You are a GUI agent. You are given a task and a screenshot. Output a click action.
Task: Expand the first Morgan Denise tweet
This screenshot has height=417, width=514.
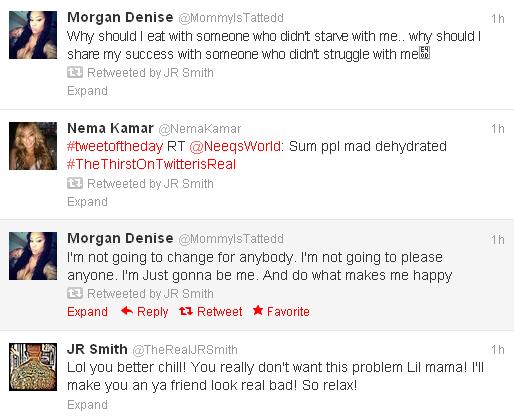click(x=87, y=91)
